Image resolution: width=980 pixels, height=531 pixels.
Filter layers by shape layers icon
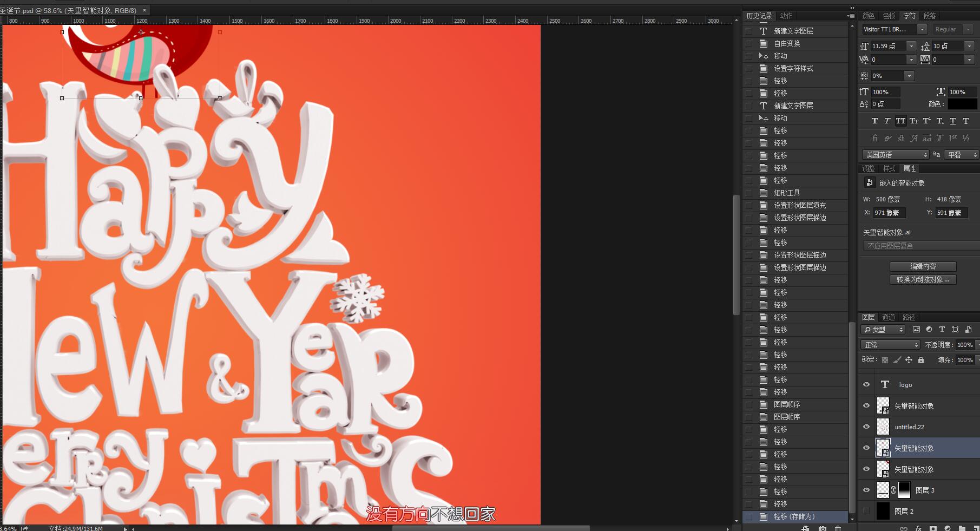(x=955, y=329)
